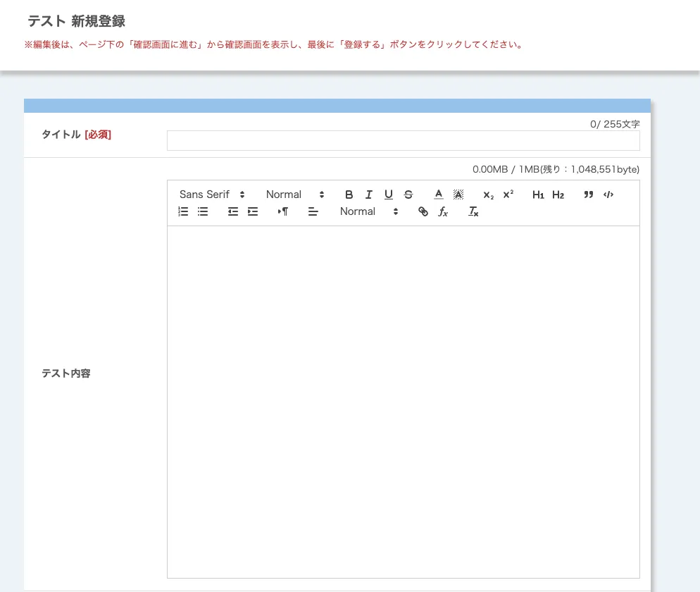The image size is (700, 592).
Task: Clear text formatting with Tx icon
Action: pyautogui.click(x=473, y=211)
